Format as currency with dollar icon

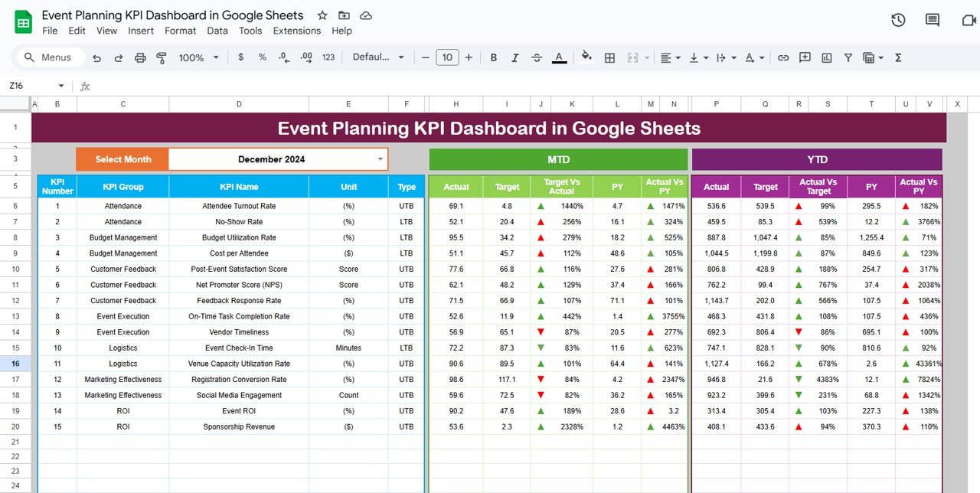point(241,57)
